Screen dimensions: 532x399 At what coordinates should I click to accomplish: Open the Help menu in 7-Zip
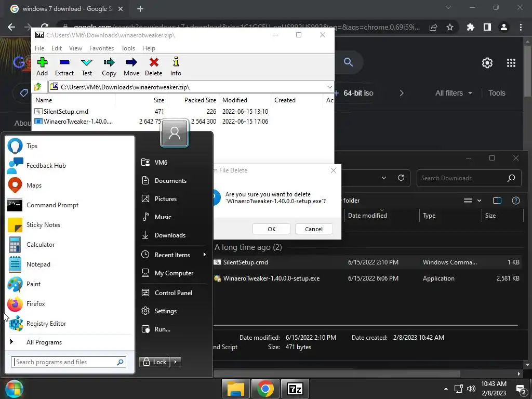149,48
